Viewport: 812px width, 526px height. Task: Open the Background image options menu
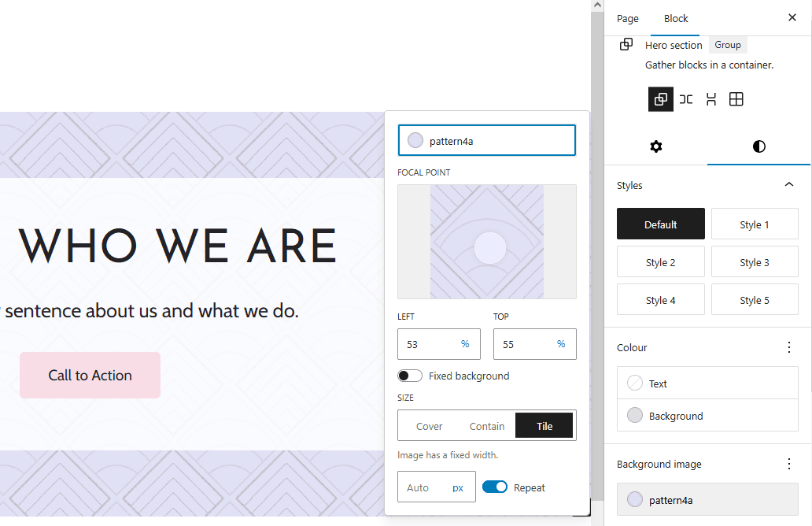[x=789, y=464]
